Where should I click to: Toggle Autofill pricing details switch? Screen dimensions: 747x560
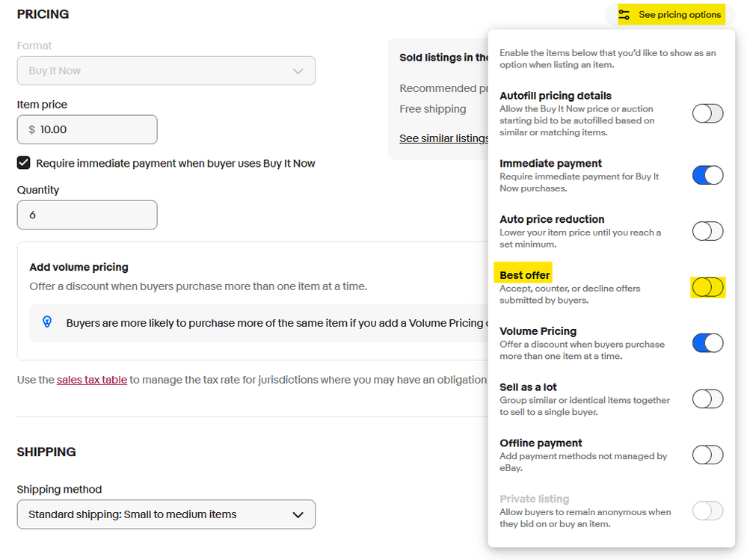pyautogui.click(x=707, y=114)
